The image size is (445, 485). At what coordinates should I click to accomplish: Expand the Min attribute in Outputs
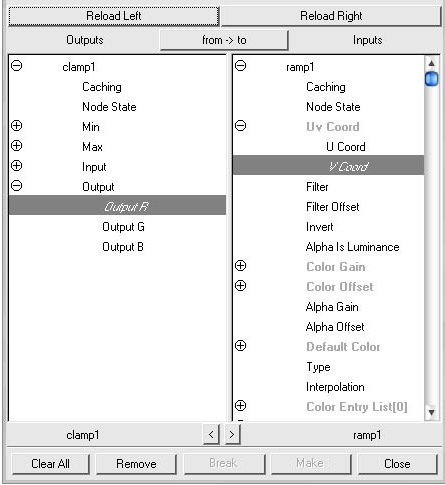(x=16, y=126)
